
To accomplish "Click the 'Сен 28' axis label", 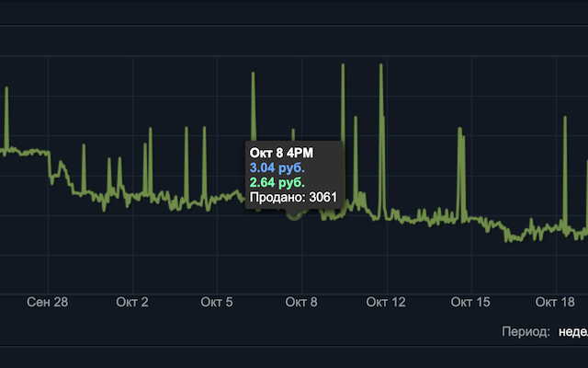I will (x=48, y=303).
